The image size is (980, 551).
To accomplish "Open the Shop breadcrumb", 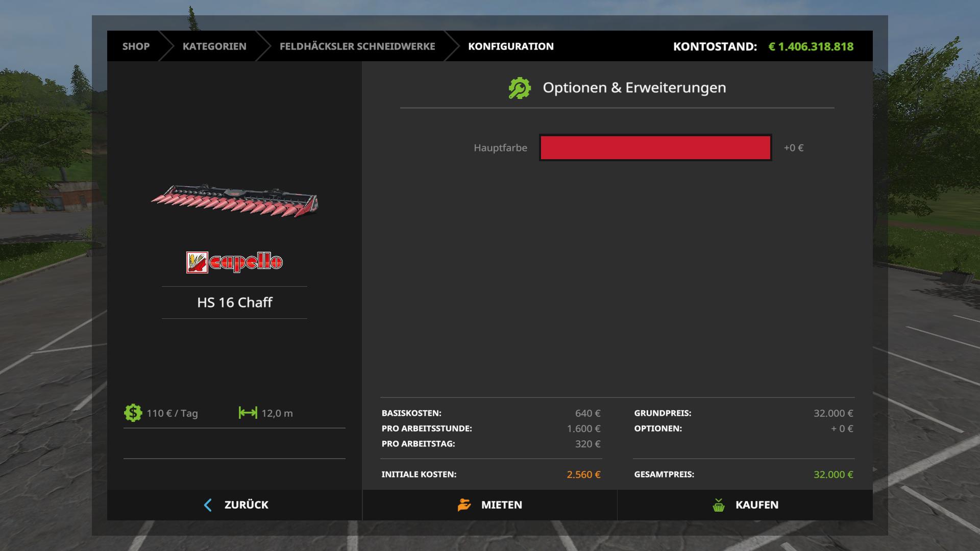I will click(x=136, y=46).
